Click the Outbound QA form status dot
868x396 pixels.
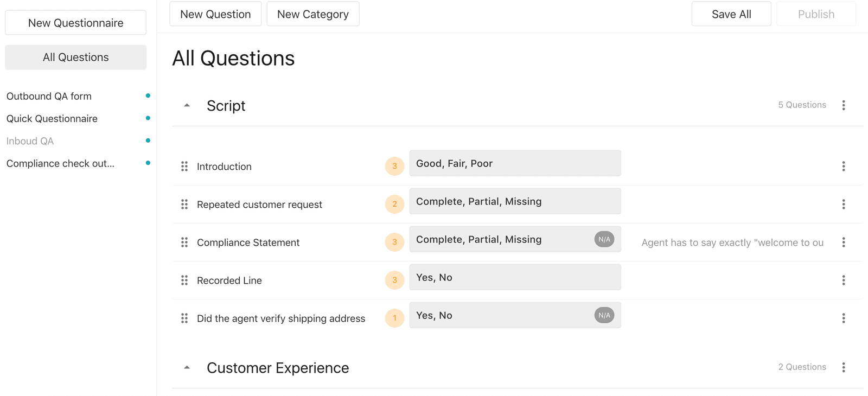148,96
